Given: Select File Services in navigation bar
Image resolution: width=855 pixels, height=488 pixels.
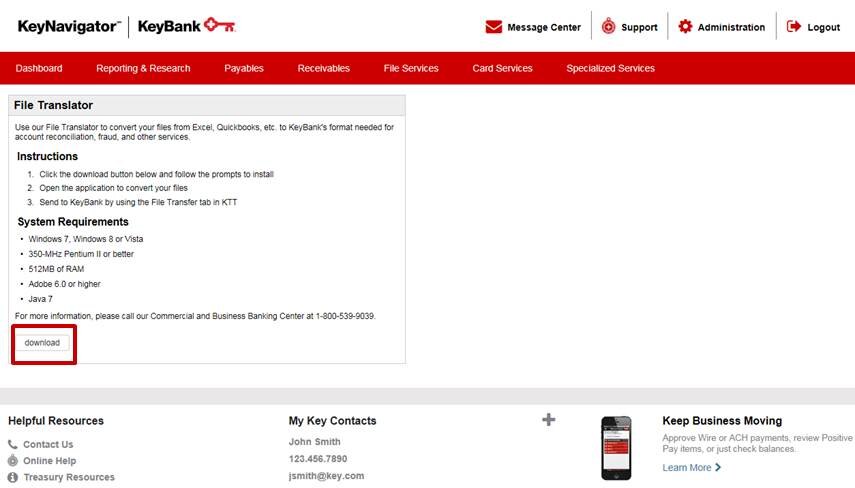Looking at the screenshot, I should pos(411,68).
